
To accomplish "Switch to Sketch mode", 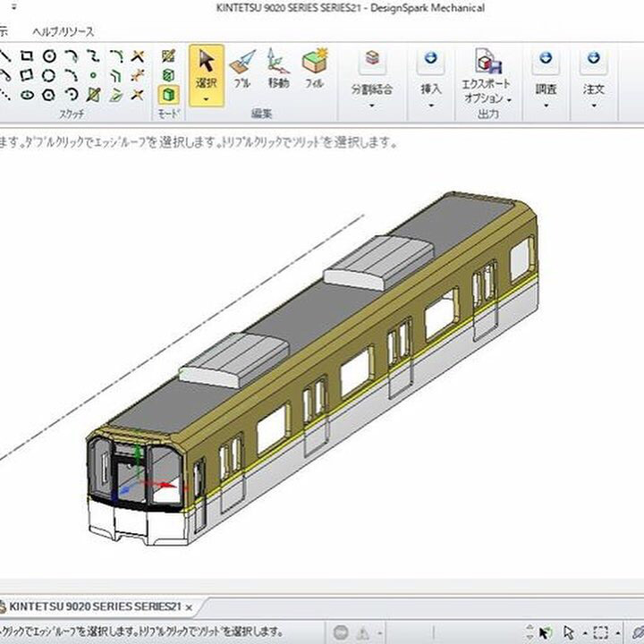I will tap(168, 55).
